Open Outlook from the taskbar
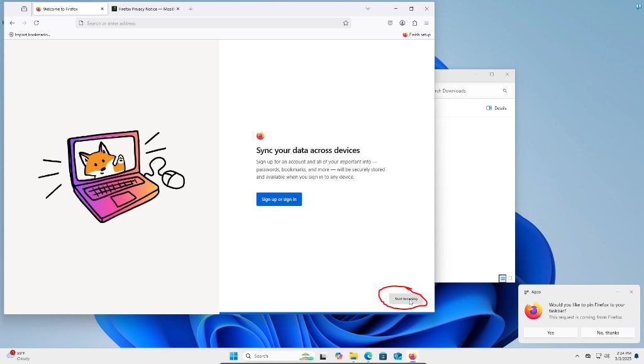Image resolution: width=644 pixels, height=364 pixels. click(397, 356)
